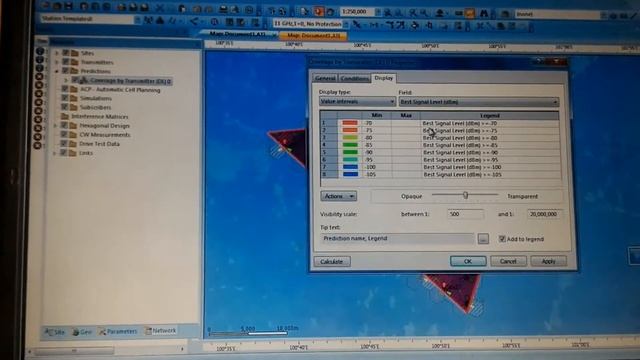Click the black triangle new-transmitter icon
This screenshot has width=640, height=360.
160,20
